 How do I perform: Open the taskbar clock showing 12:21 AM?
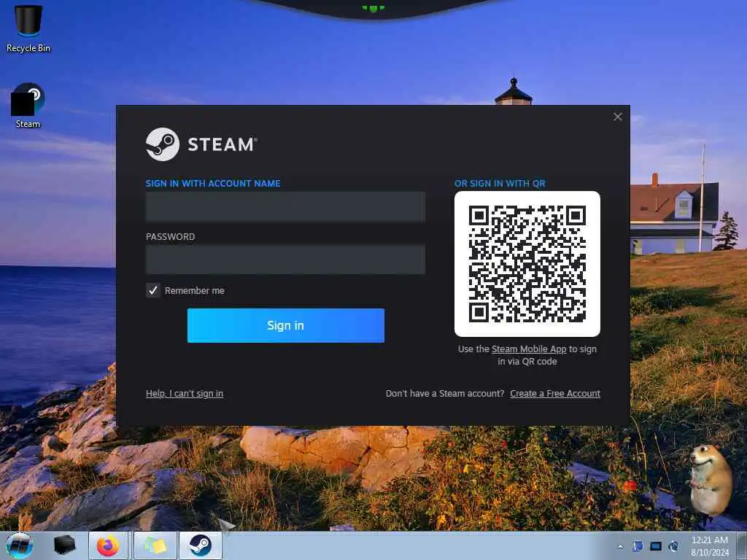(x=710, y=546)
